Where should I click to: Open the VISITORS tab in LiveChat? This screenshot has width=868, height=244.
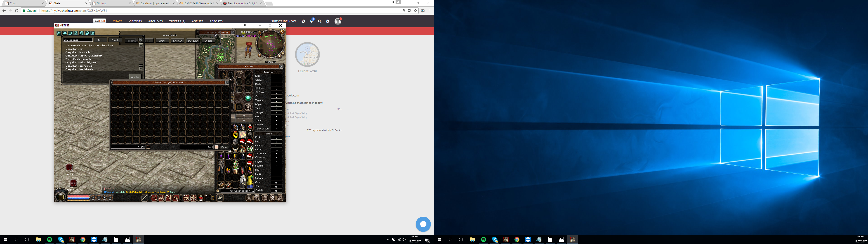(x=135, y=21)
